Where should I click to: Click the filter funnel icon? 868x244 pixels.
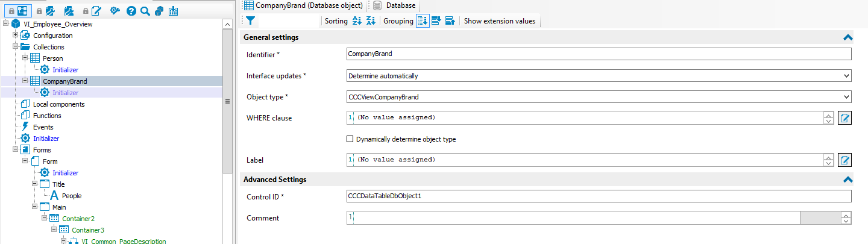[x=251, y=20]
